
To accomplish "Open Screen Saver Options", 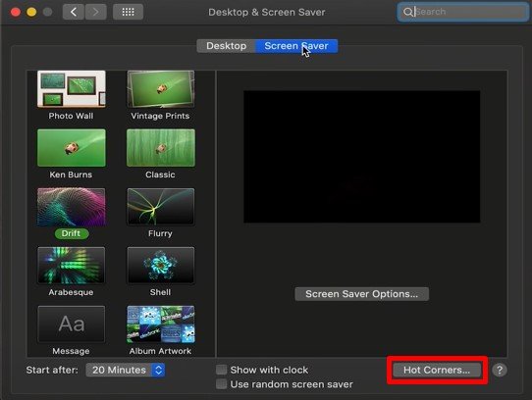I will click(361, 294).
